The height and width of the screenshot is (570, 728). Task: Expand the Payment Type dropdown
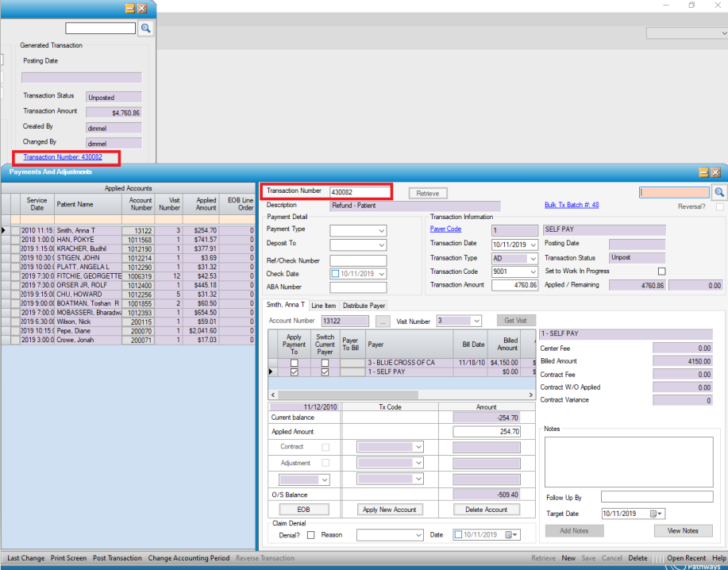381,231
